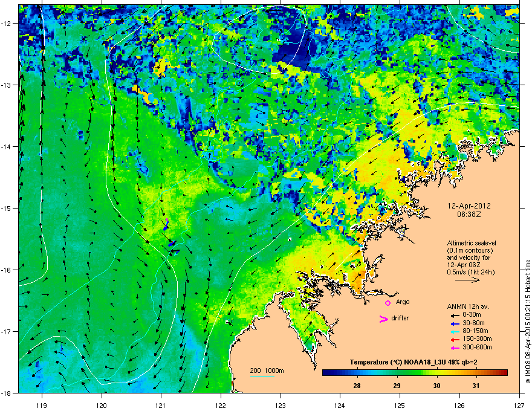Click the '0-30m' depth range label
The width and height of the screenshot is (532, 411).
pyautogui.click(x=472, y=315)
